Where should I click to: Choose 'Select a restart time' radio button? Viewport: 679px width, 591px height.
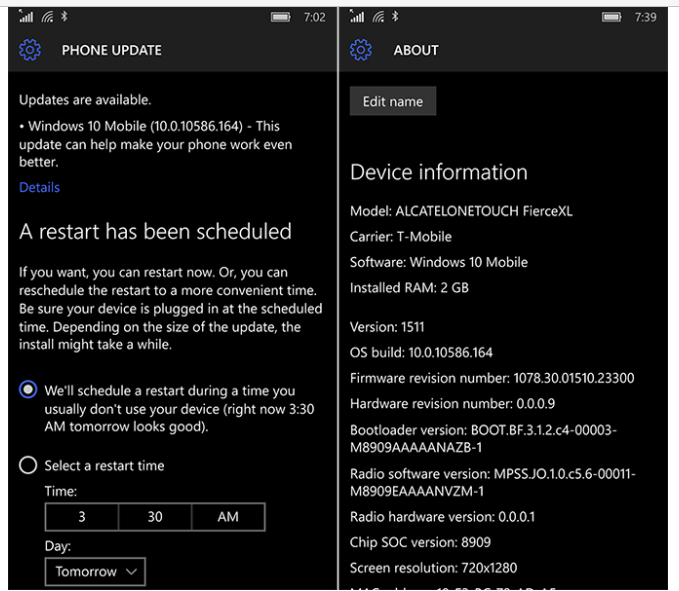point(28,465)
